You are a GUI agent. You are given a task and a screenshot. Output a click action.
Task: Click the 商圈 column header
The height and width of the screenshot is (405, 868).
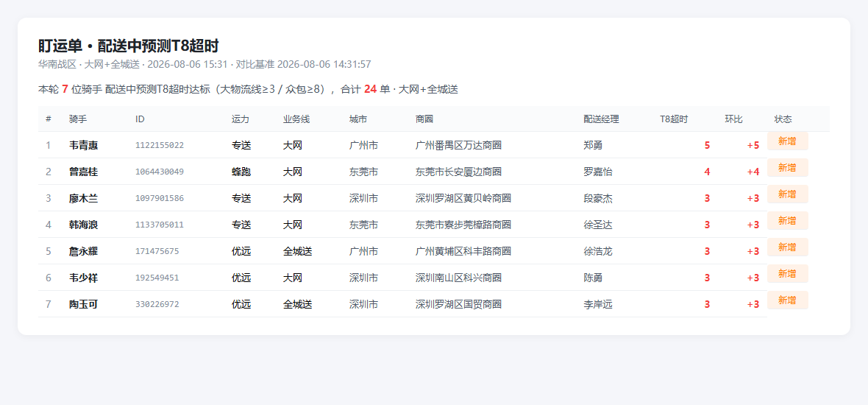click(x=424, y=119)
